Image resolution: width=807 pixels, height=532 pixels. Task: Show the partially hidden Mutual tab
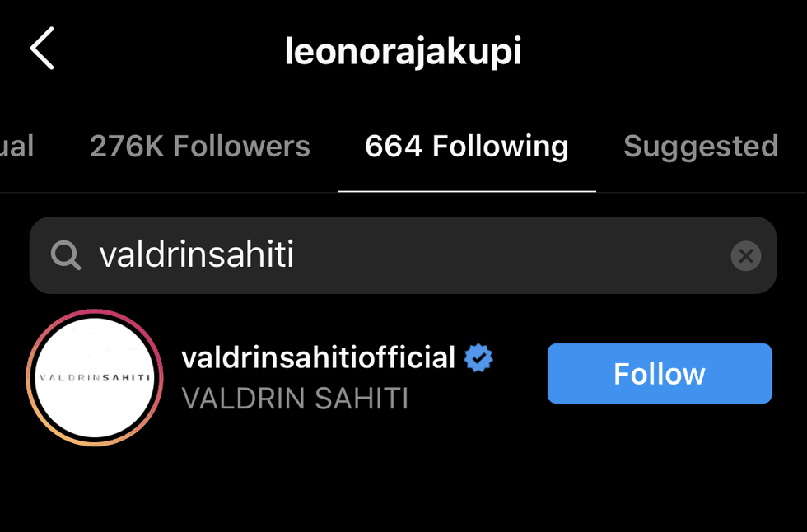(16, 146)
